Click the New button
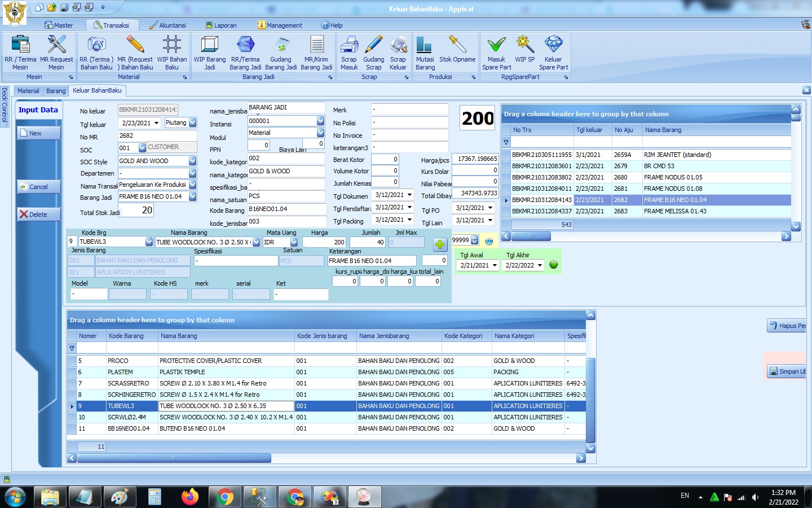 [x=38, y=133]
